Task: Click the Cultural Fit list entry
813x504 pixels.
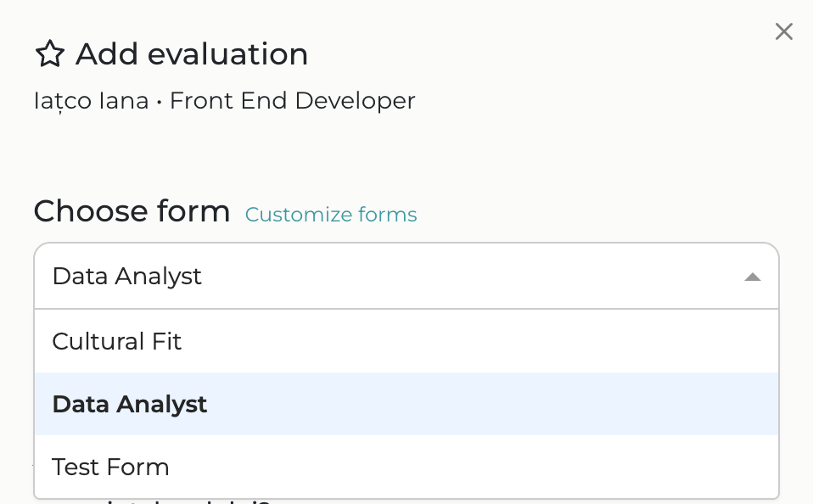Action: pyautogui.click(x=116, y=341)
